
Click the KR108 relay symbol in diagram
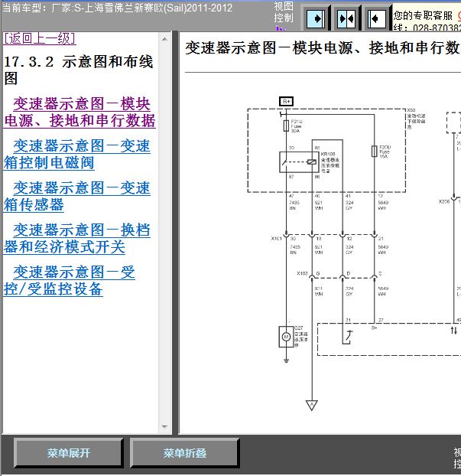(299, 162)
